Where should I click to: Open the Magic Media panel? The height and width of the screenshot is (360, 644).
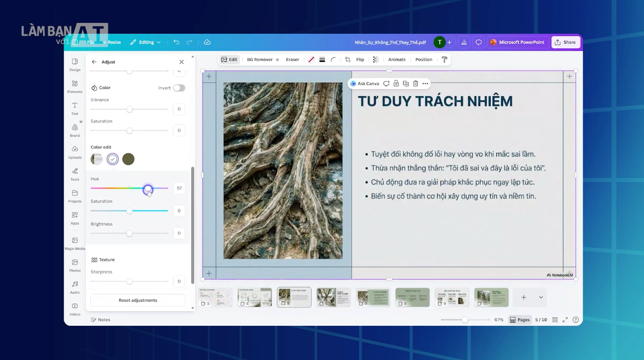coord(75,242)
